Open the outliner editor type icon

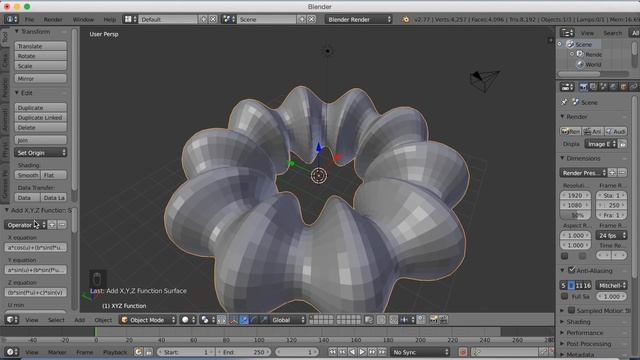point(567,33)
